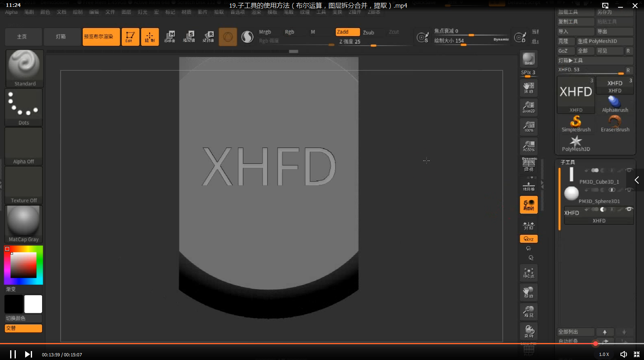Open the MatCap Gray material picker
This screenshot has height=360, width=644.
(24, 224)
